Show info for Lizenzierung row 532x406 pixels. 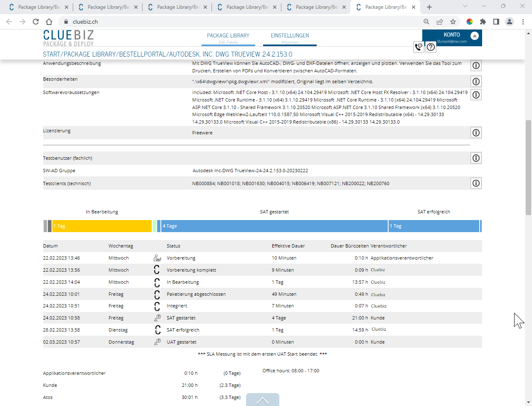pyautogui.click(x=476, y=133)
